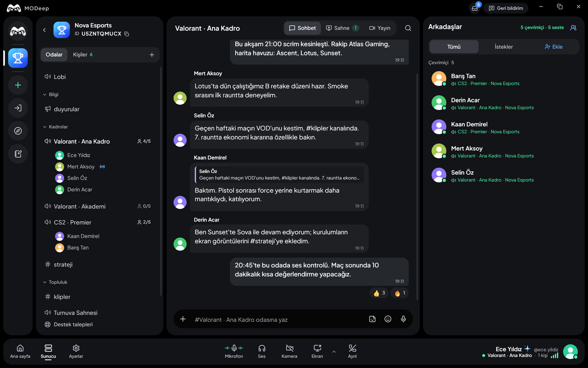Collapse the Topluluk category
Image resolution: width=588 pixels, height=368 pixels.
click(x=55, y=282)
